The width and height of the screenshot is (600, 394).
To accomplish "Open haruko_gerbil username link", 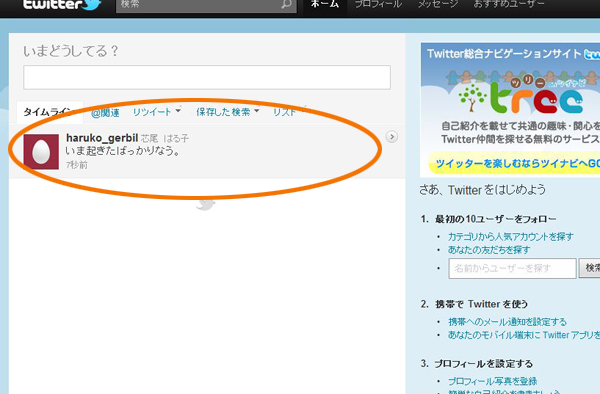I will pyautogui.click(x=102, y=138).
